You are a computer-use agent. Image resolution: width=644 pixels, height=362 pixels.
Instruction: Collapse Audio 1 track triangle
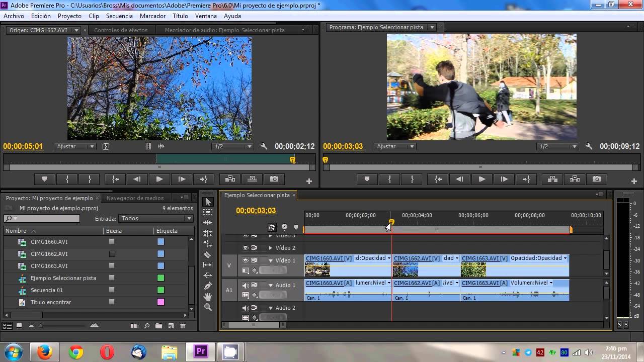coord(271,285)
